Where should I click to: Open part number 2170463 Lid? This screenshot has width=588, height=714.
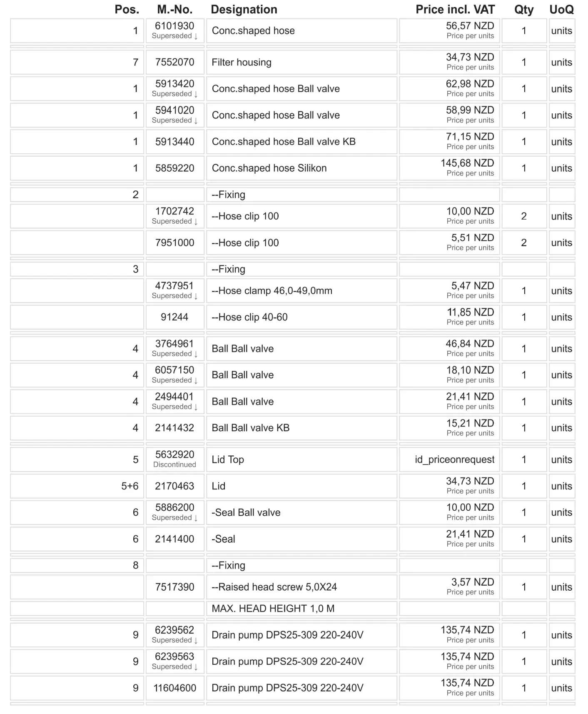pos(174,486)
